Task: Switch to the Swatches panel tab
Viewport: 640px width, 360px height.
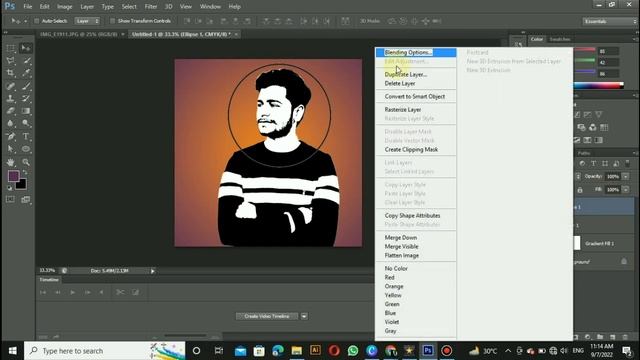Action: pyautogui.click(x=560, y=39)
